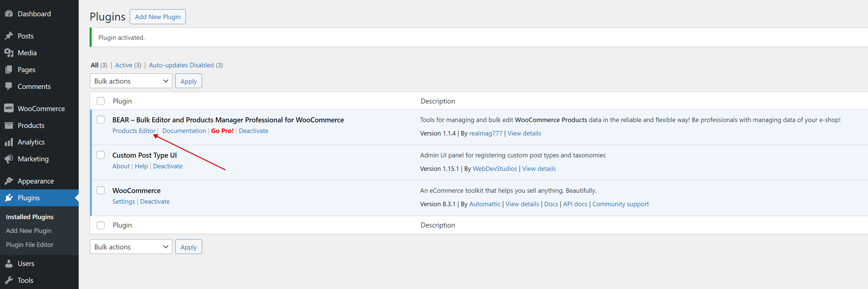Open the bottom Bulk actions dropdown
The height and width of the screenshot is (289, 868).
tap(131, 247)
